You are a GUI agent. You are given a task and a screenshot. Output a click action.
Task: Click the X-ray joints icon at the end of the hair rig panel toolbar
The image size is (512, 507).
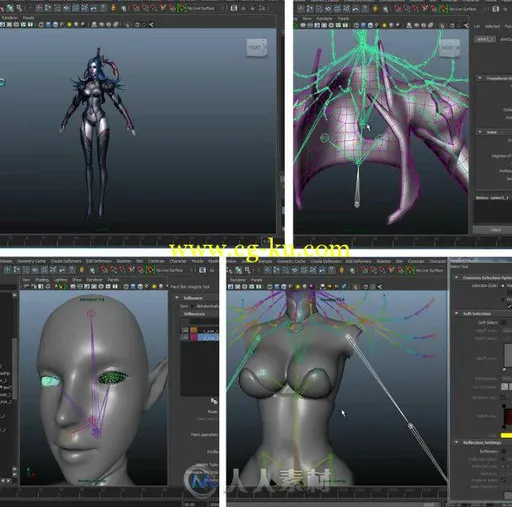pos(466,25)
